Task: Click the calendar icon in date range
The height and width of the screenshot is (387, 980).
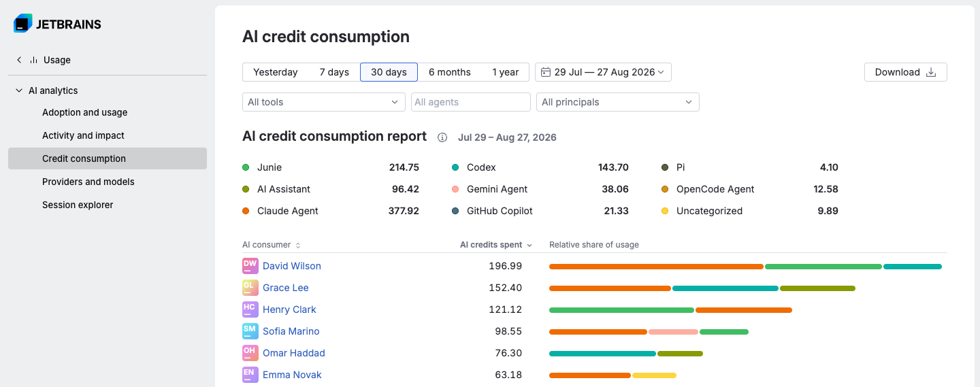Action: click(546, 72)
